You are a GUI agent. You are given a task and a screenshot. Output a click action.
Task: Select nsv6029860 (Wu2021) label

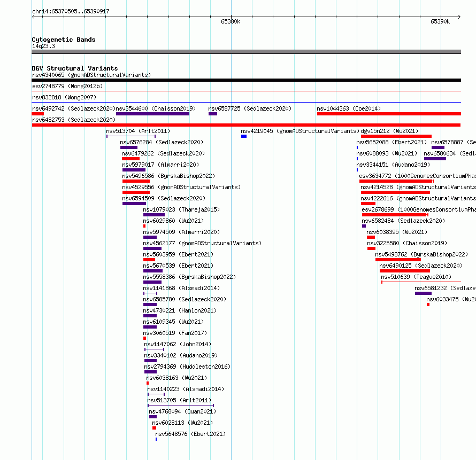tap(173, 221)
